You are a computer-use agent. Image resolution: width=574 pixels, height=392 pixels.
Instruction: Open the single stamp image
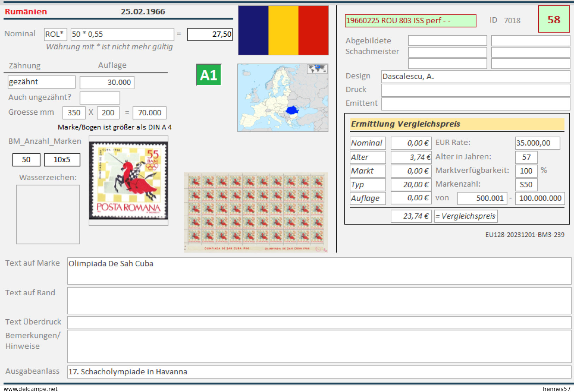coord(129,181)
